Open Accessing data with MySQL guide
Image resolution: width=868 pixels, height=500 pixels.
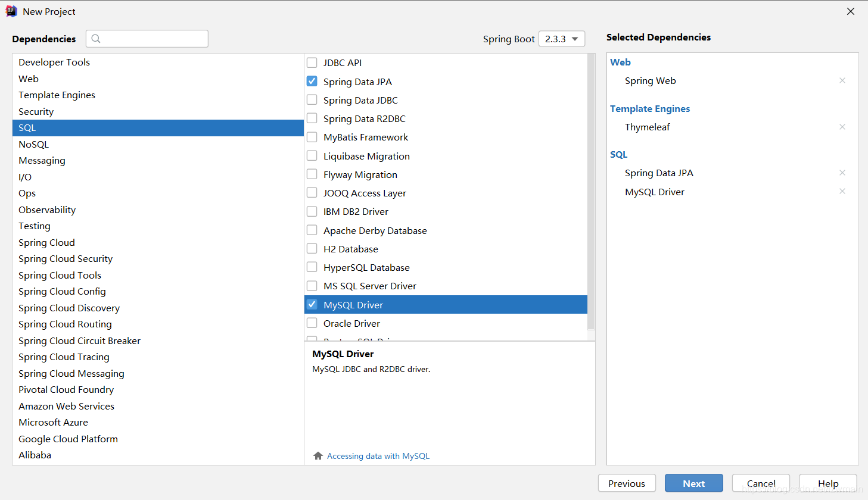coord(378,456)
